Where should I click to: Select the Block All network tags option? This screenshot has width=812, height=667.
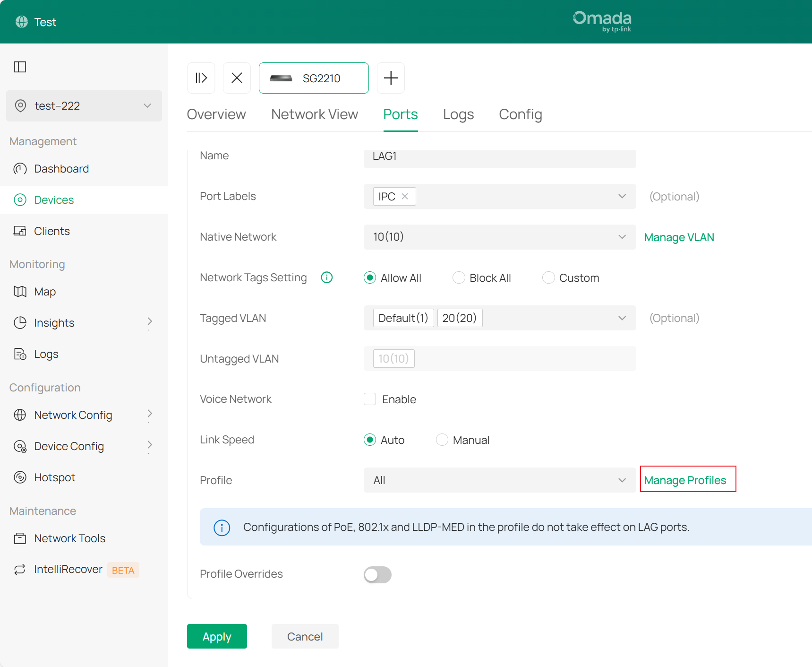(x=459, y=277)
